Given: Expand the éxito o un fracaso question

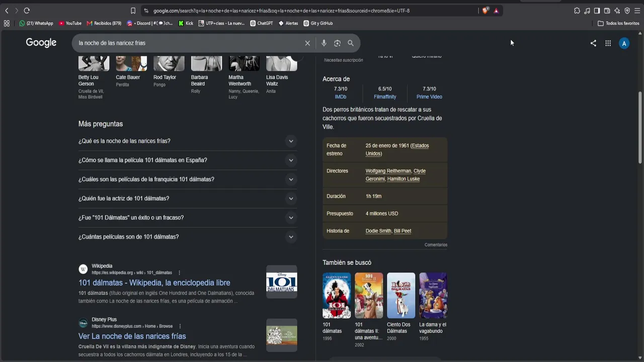Looking at the screenshot, I should 188,218.
